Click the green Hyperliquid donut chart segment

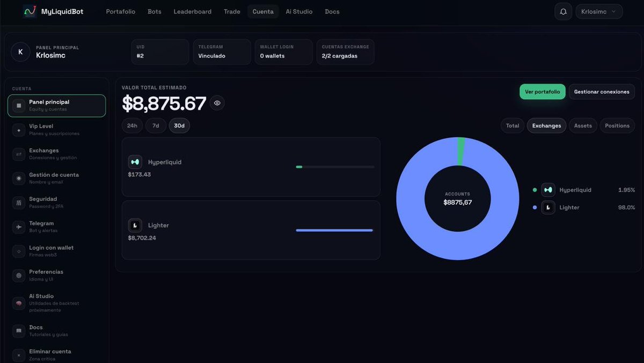[461, 151]
